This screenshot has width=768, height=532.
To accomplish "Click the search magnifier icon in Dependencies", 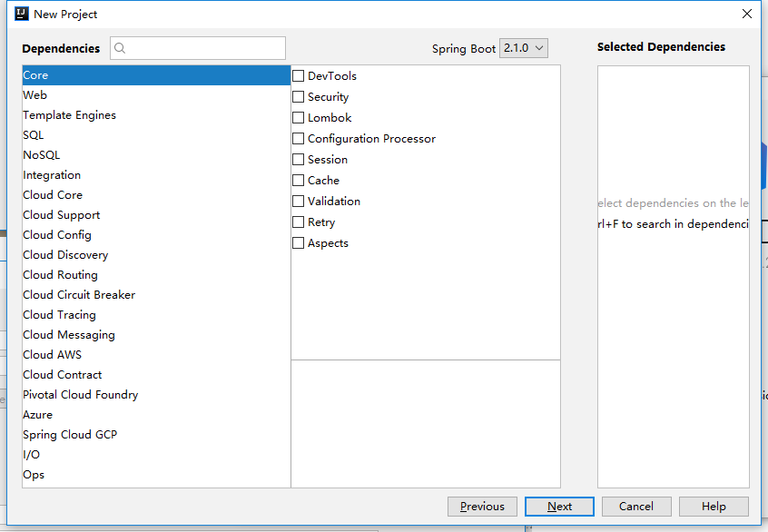I will [120, 48].
